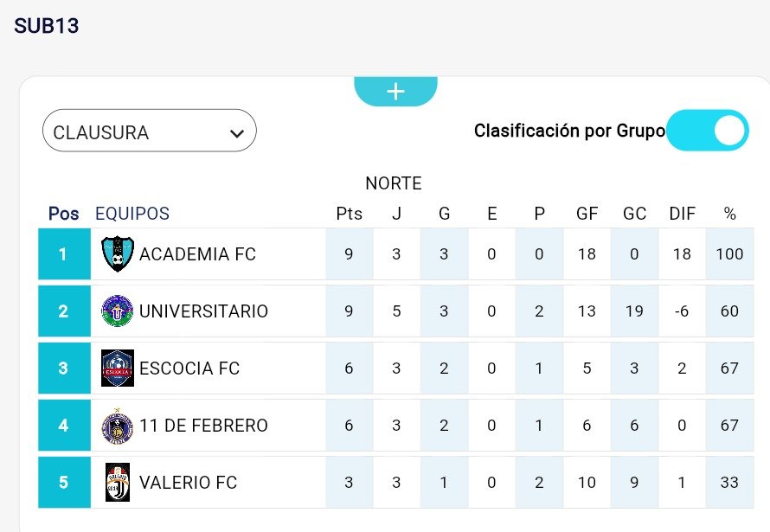Click the position 1 badge
770x532 pixels.
[x=63, y=254]
